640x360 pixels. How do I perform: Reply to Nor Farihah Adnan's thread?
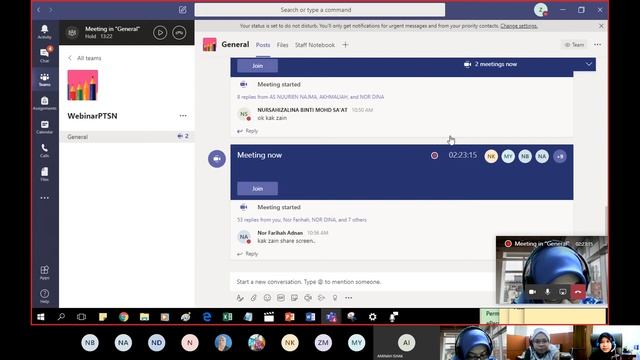pos(248,254)
